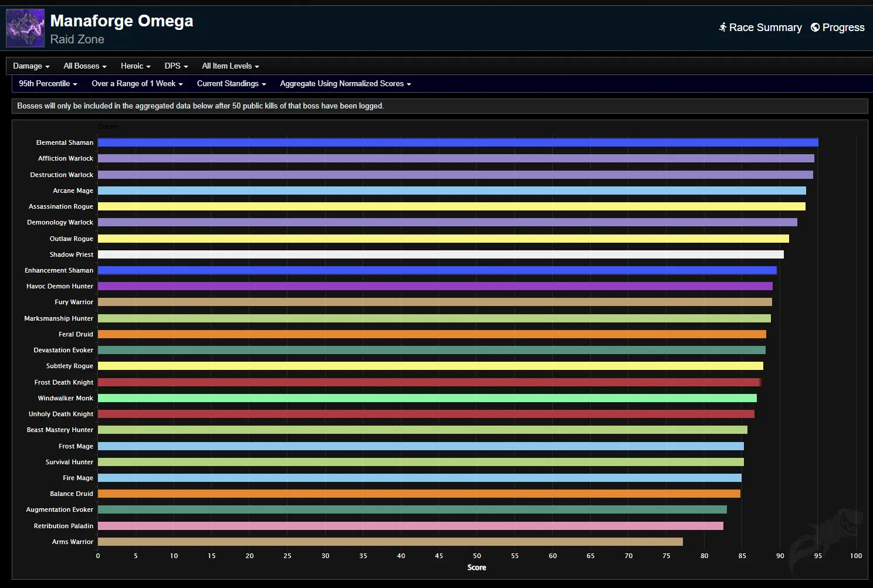873x588 pixels.
Task: Expand the DPS role dropdown
Action: 176,66
